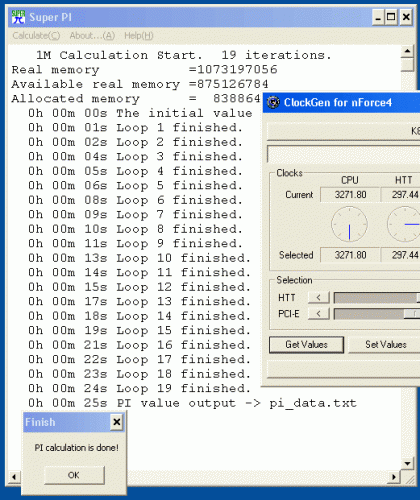Image resolution: width=420 pixels, height=500 pixels.
Task: Open the Calculate(C) menu
Action: [x=36, y=36]
